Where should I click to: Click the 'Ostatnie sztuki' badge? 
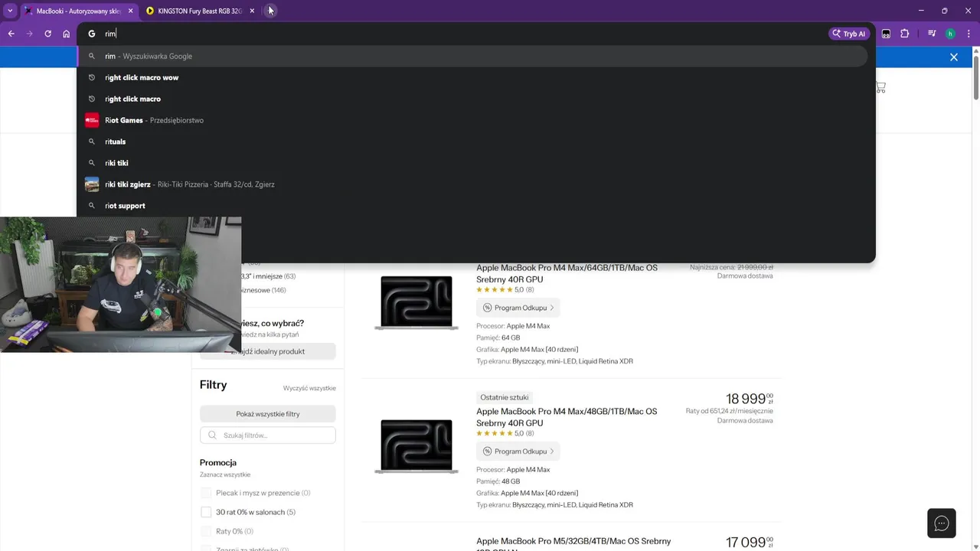(504, 397)
